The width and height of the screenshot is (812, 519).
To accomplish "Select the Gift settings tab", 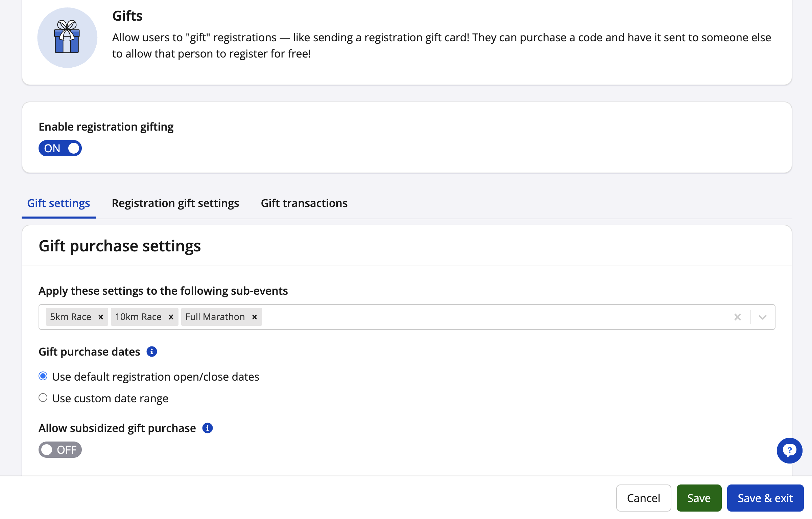I will pyautogui.click(x=58, y=203).
